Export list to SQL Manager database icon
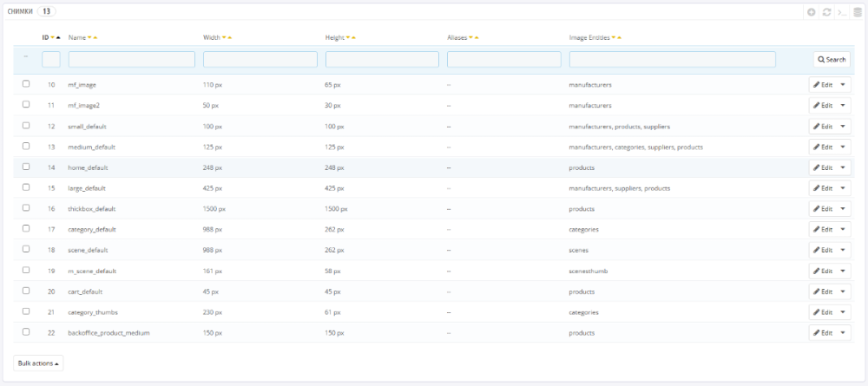 (858, 12)
